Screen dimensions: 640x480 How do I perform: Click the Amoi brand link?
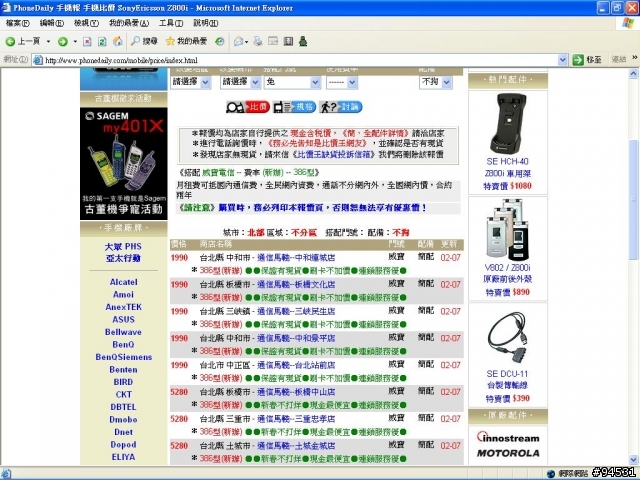[123, 295]
